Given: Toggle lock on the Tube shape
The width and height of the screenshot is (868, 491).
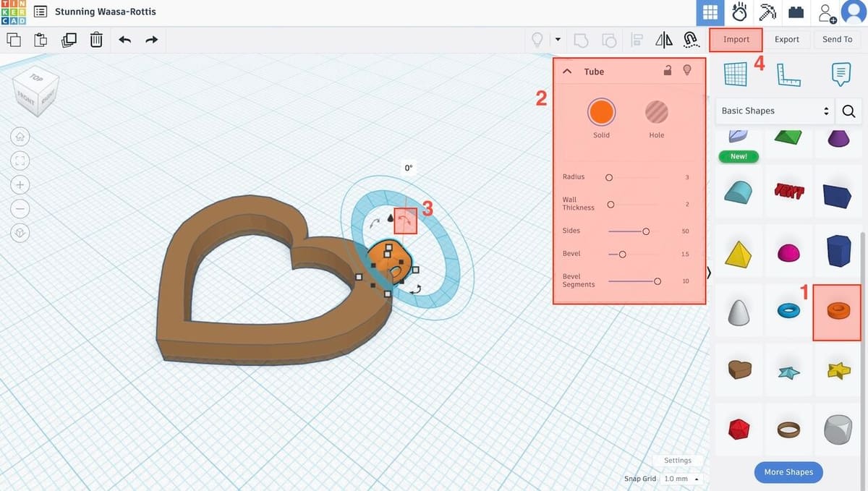Looking at the screenshot, I should (x=668, y=71).
